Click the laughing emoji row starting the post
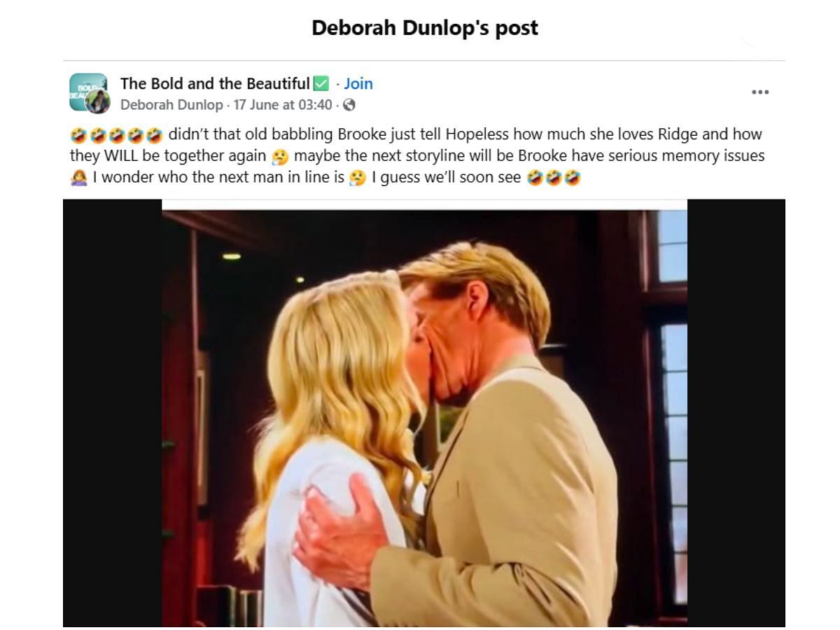This screenshot has height=630, width=840. (117, 134)
